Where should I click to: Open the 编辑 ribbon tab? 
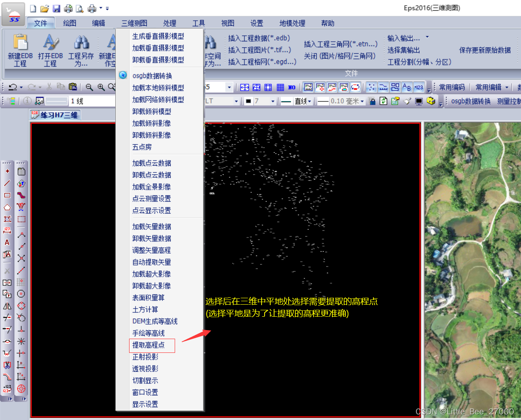pos(99,23)
